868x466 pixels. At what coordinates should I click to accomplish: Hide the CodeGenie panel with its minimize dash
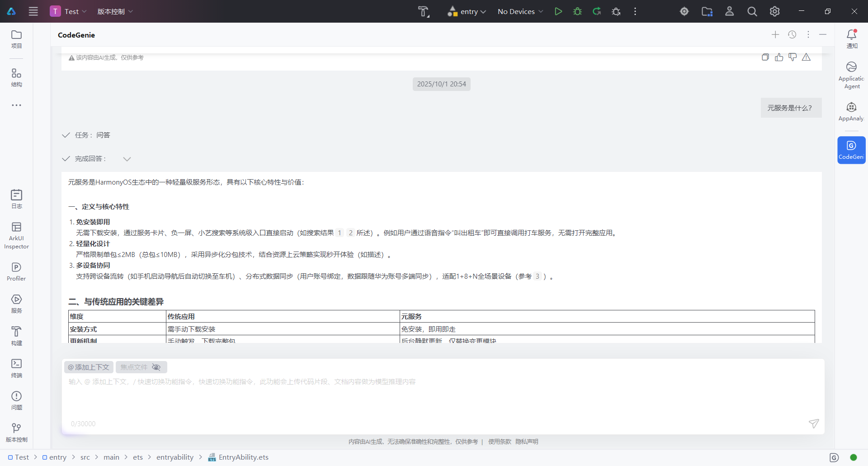[823, 34]
